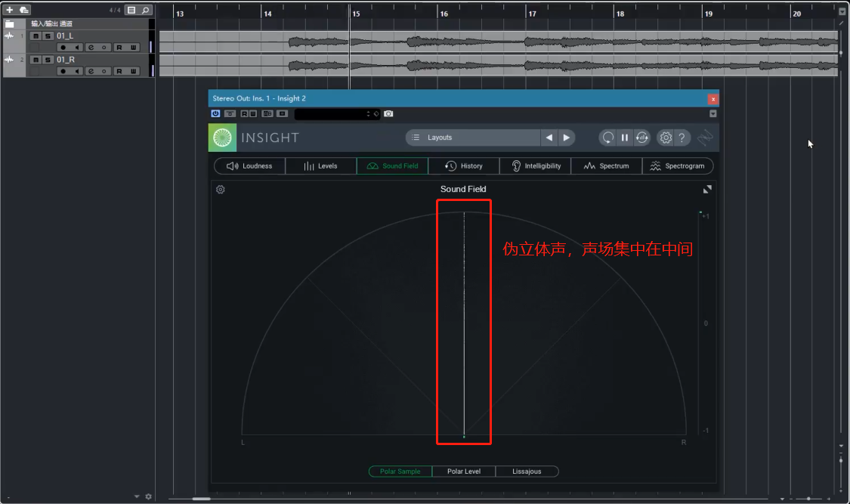The height and width of the screenshot is (504, 850).
Task: Go to next layout arrow
Action: [567, 138]
